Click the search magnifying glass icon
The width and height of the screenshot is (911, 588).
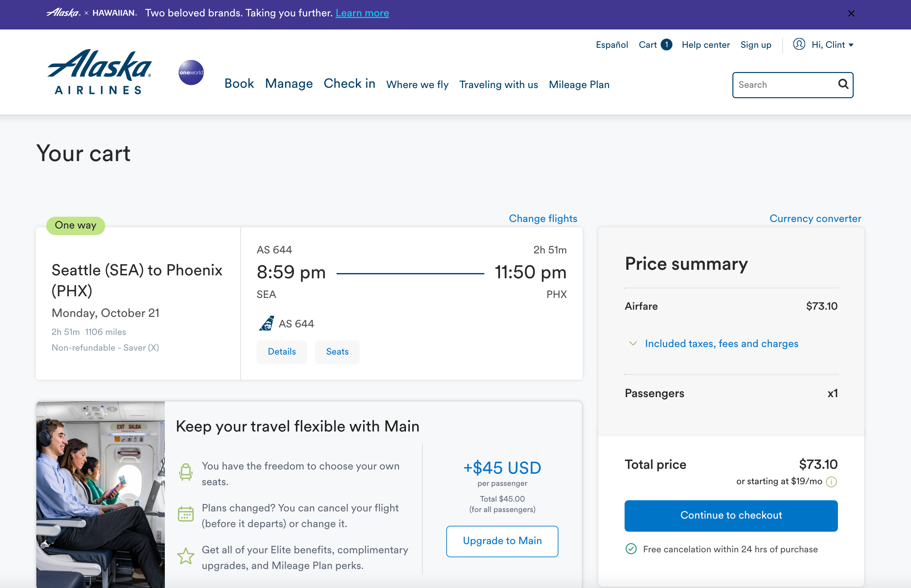(842, 85)
